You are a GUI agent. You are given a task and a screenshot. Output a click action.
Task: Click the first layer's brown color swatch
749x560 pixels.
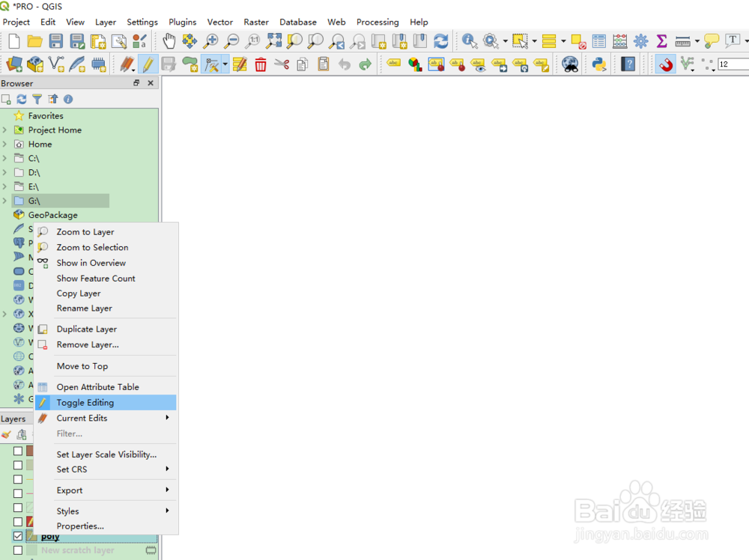pyautogui.click(x=30, y=451)
